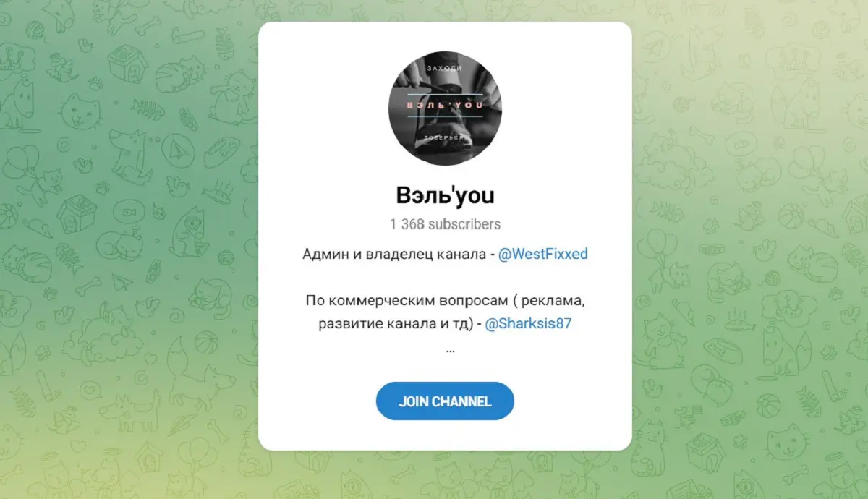Click the 1 368 subscribers count
The image size is (868, 499).
(445, 224)
